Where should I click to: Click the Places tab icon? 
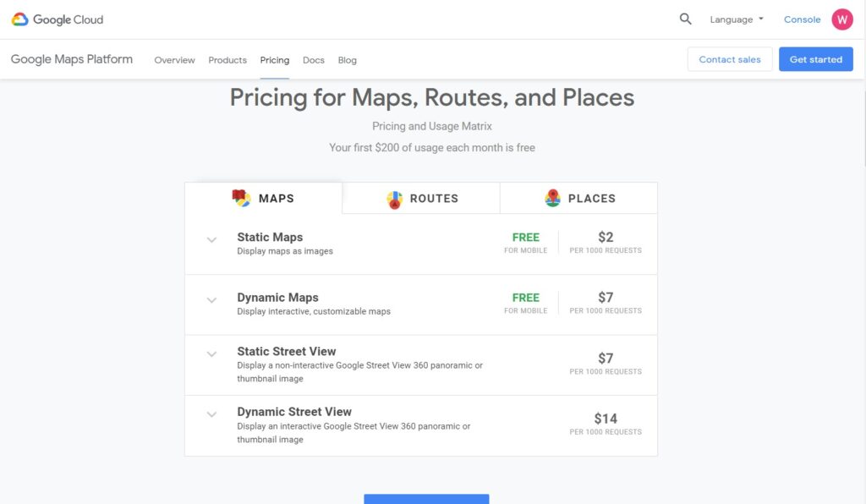552,198
